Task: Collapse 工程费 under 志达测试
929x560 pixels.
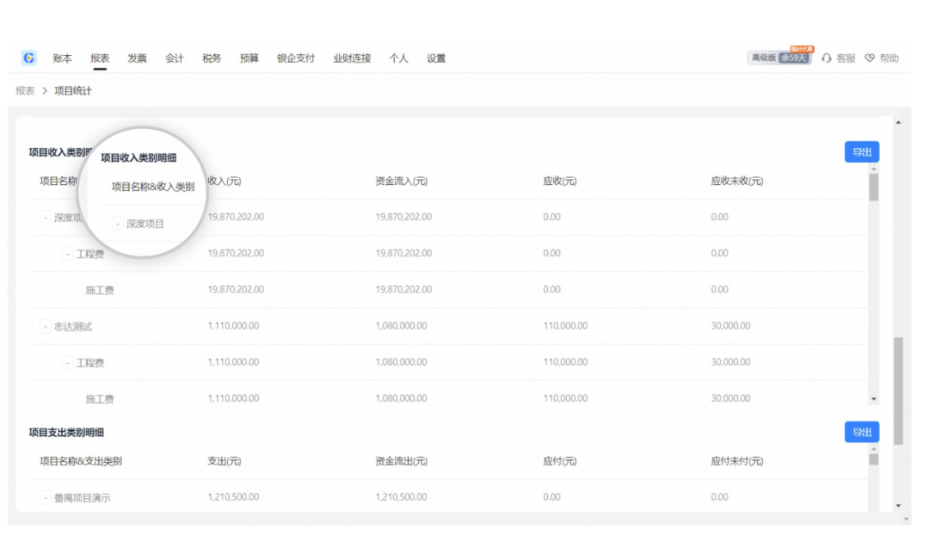Action: pyautogui.click(x=67, y=363)
